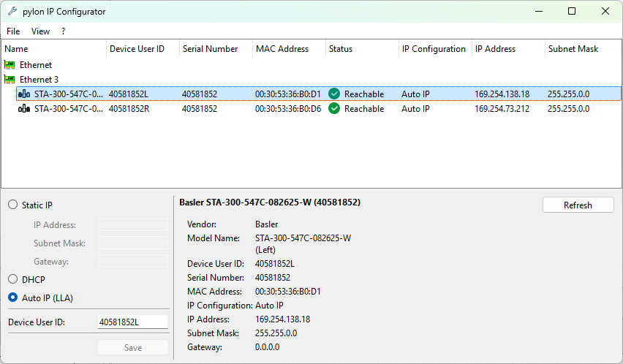Open the ? help menu
This screenshot has width=623, height=364.
(63, 31)
